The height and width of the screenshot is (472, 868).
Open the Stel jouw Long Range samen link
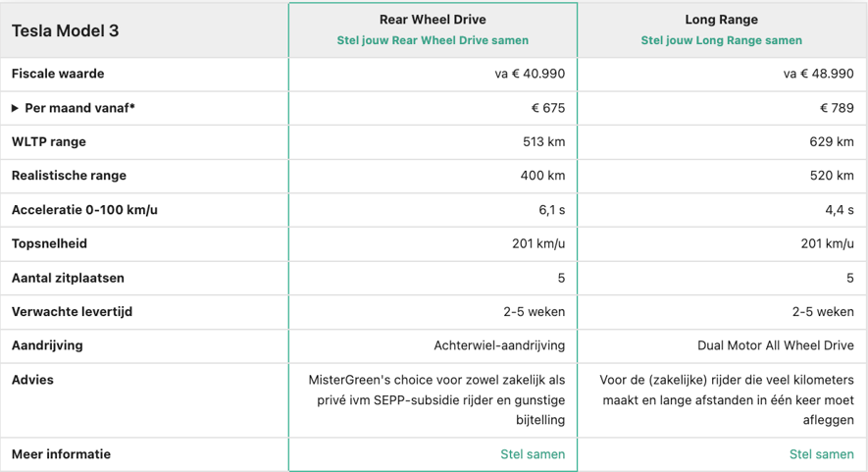click(721, 40)
